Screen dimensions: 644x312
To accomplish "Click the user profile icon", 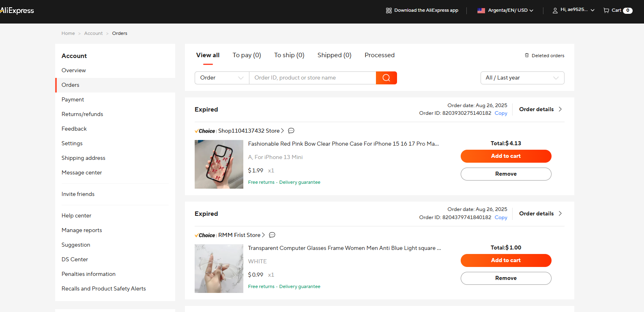I will (555, 11).
